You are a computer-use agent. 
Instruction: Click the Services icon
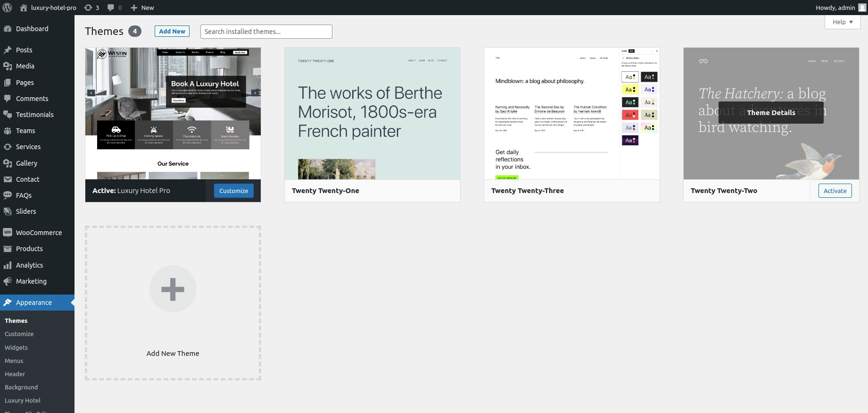pyautogui.click(x=8, y=147)
